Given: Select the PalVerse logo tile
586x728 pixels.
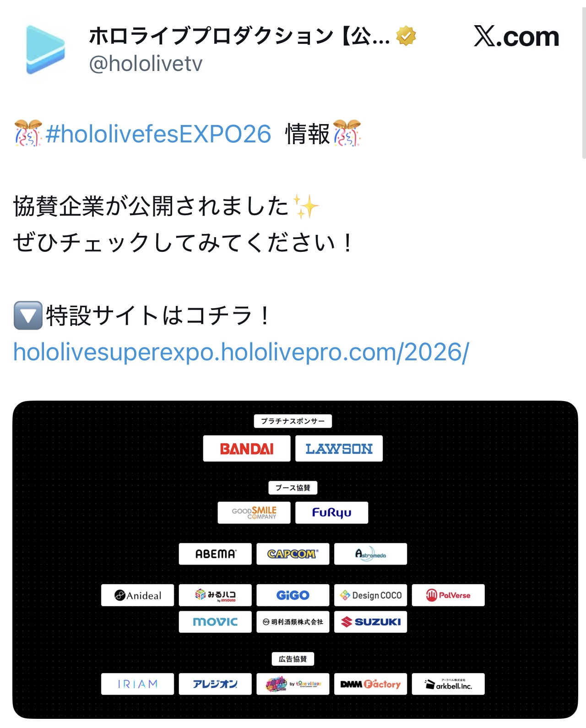Looking at the screenshot, I should (x=448, y=595).
